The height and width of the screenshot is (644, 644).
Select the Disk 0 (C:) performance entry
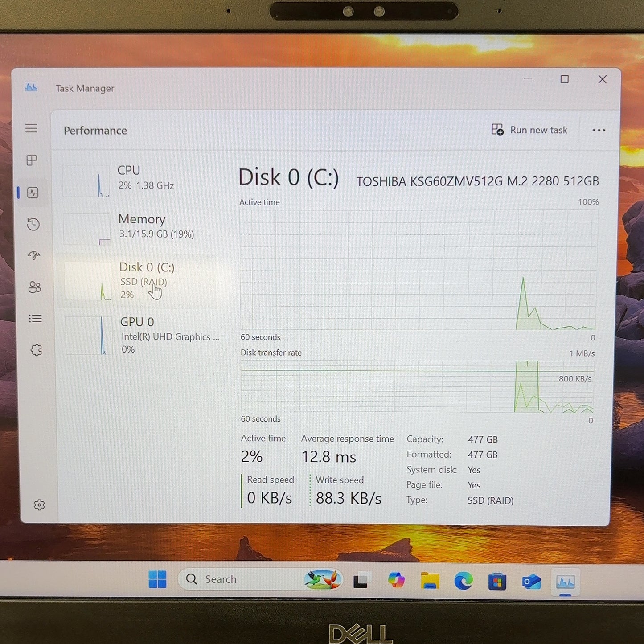[x=140, y=281]
